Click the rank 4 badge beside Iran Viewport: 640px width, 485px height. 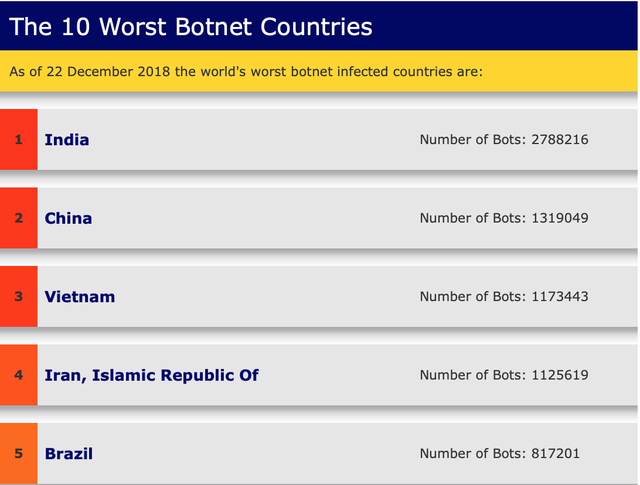[18, 375]
